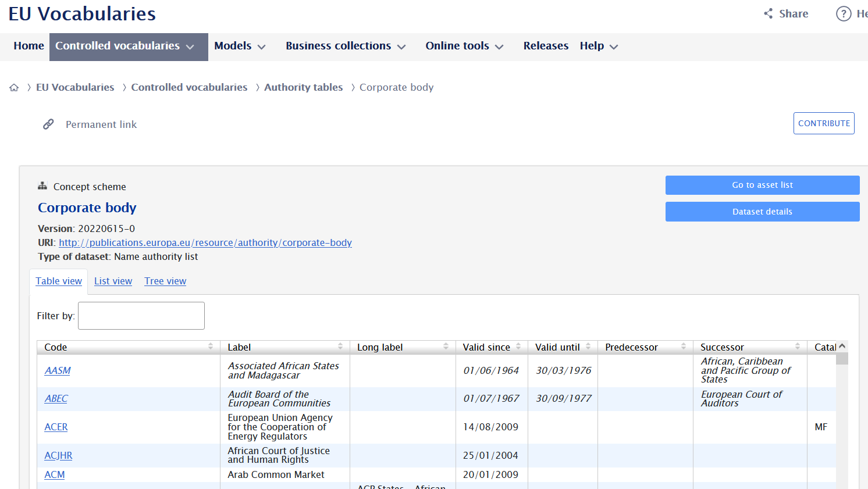This screenshot has width=868, height=489.
Task: Switch to Table view tab
Action: (x=59, y=281)
